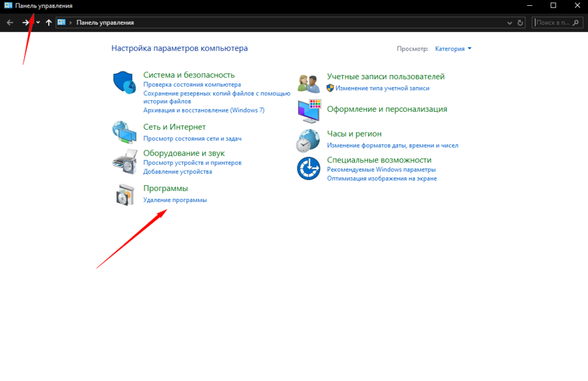Open Сохранение резервных копий файлов link
This screenshot has height=381, width=588.
(216, 98)
